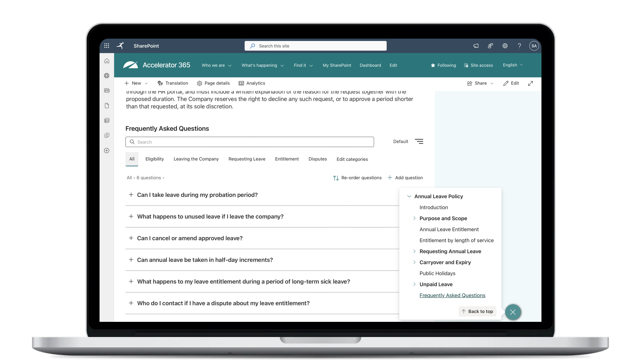Select Requesting Leave tab
The image size is (641, 364).
[x=247, y=159]
